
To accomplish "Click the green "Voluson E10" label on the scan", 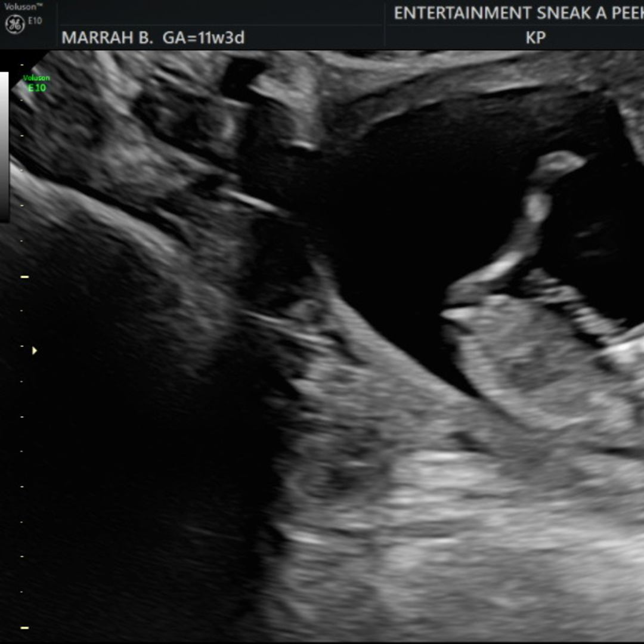I will click(x=36, y=83).
